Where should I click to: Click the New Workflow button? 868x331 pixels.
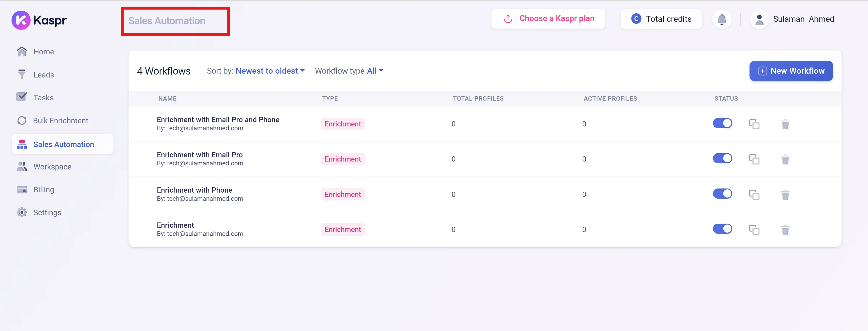791,71
